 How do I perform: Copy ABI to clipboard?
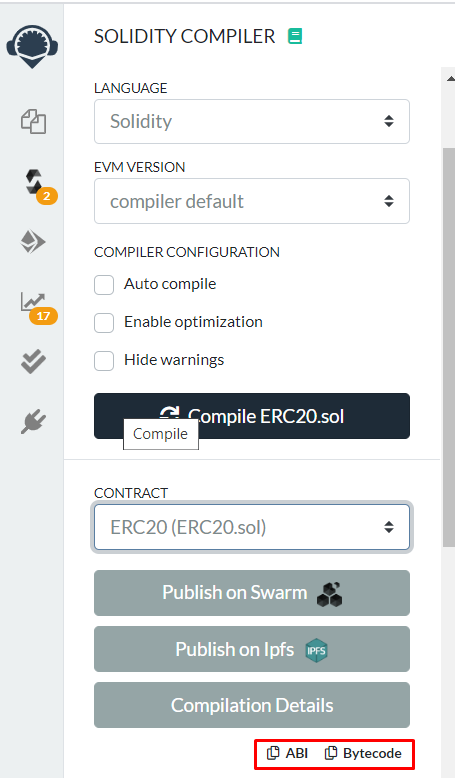point(287,753)
